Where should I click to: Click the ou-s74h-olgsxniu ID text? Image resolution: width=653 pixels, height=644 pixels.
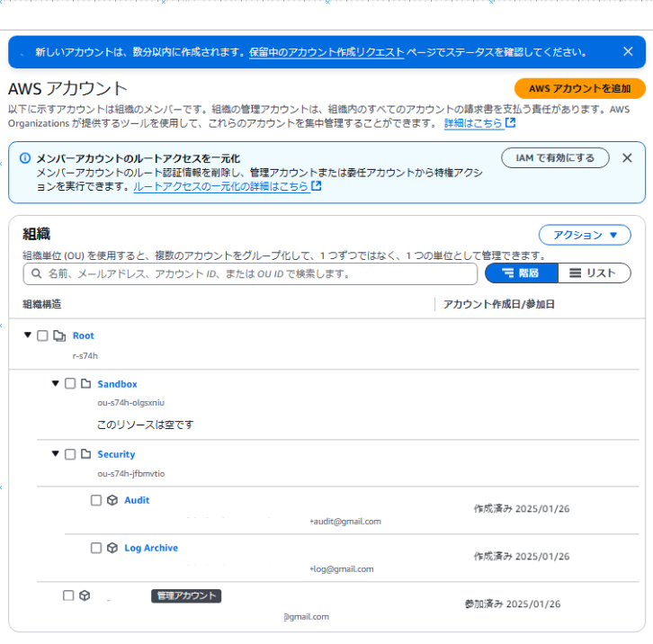click(x=130, y=403)
